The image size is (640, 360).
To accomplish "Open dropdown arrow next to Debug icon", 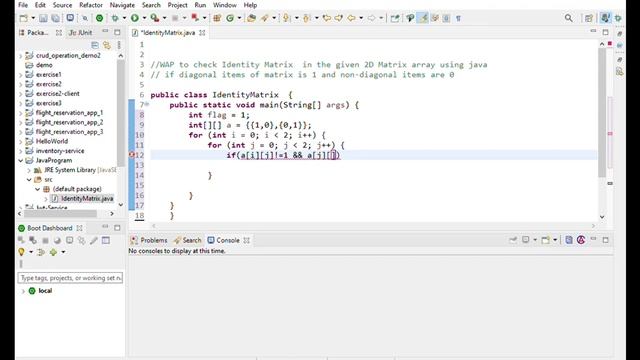I will click(124, 18).
